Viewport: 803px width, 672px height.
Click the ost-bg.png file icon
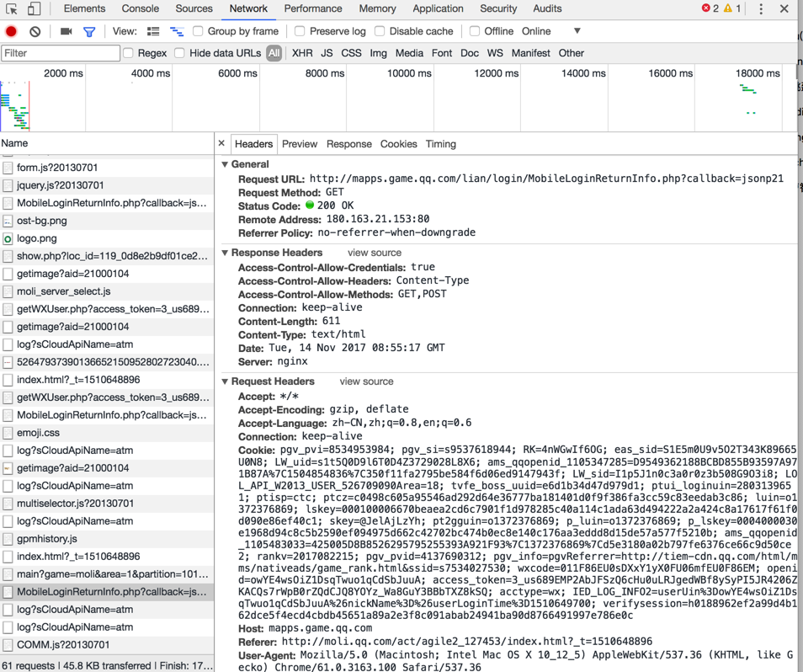coord(8,221)
